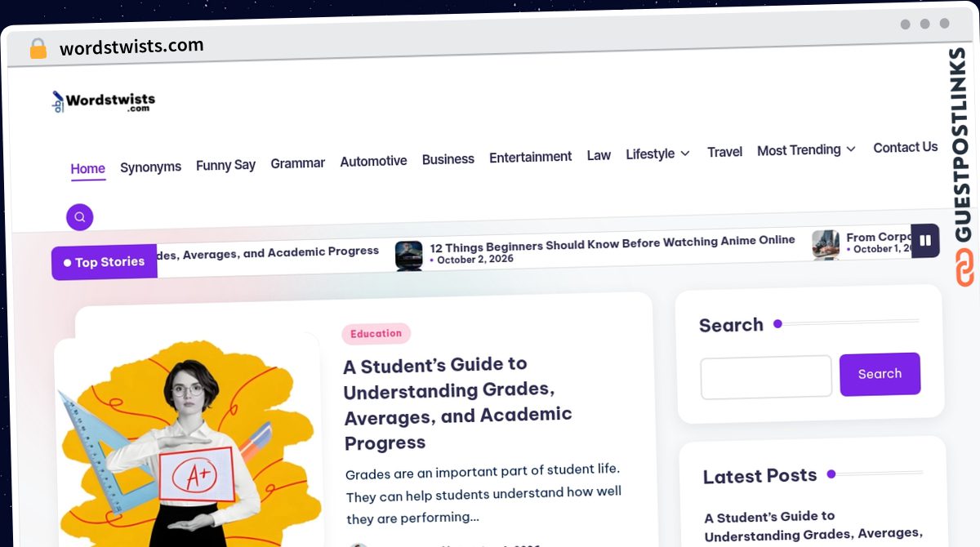Click the October 2, 2026 date
The width and height of the screenshot is (980, 547).
(x=474, y=259)
